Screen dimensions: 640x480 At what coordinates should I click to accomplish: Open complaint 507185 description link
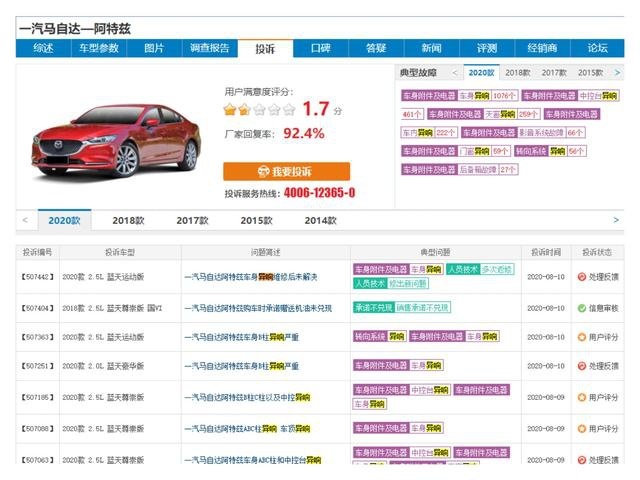[247, 397]
